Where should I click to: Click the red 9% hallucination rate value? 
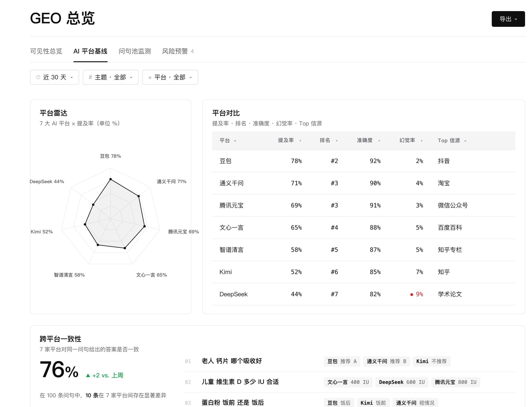[419, 294]
